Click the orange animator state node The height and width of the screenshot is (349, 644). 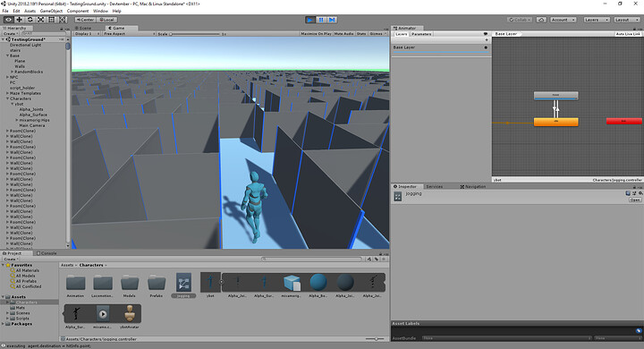555,122
